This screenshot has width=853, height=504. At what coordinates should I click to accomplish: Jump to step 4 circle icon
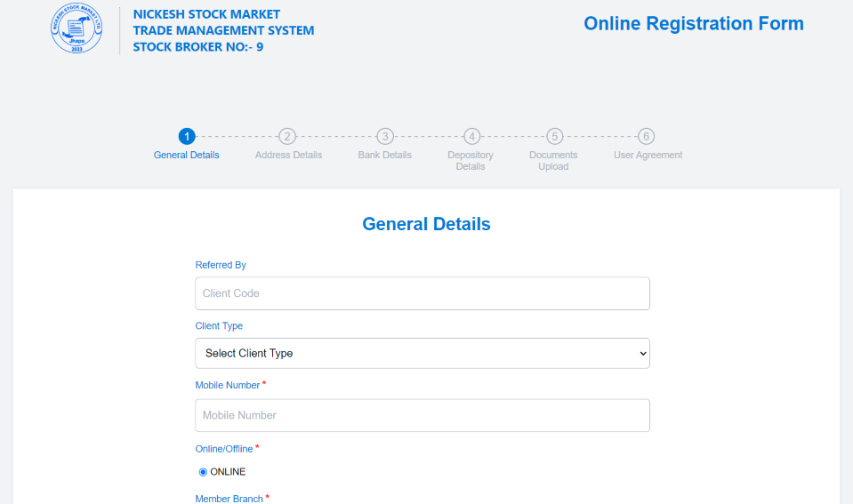(x=472, y=136)
